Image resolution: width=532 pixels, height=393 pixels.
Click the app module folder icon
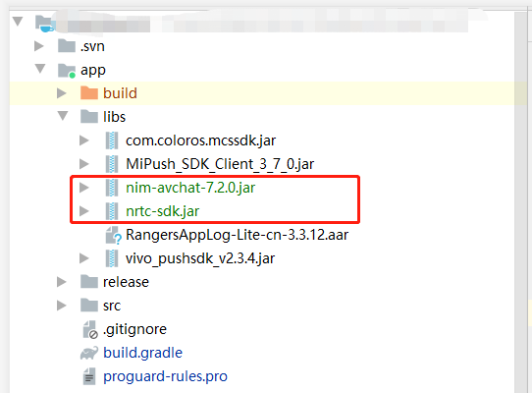click(x=67, y=71)
